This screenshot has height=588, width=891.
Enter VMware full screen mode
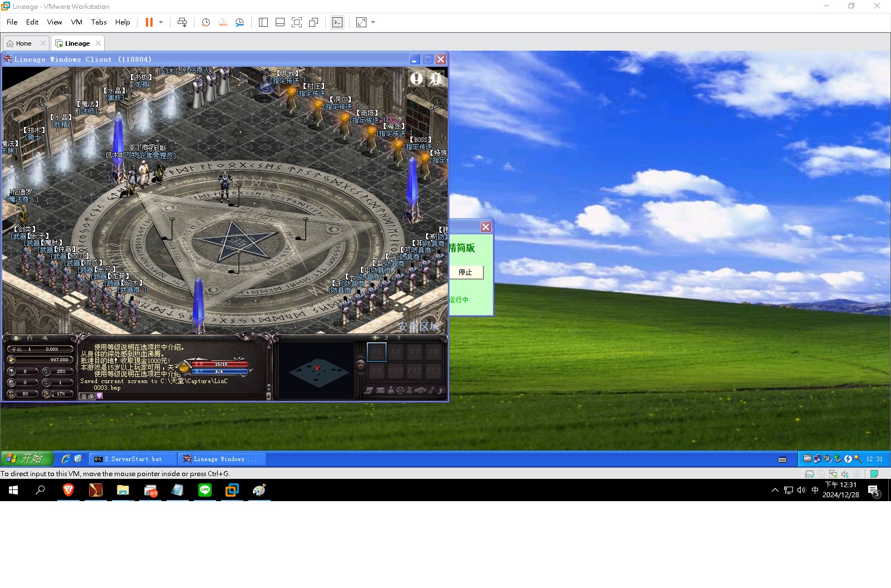point(297,22)
